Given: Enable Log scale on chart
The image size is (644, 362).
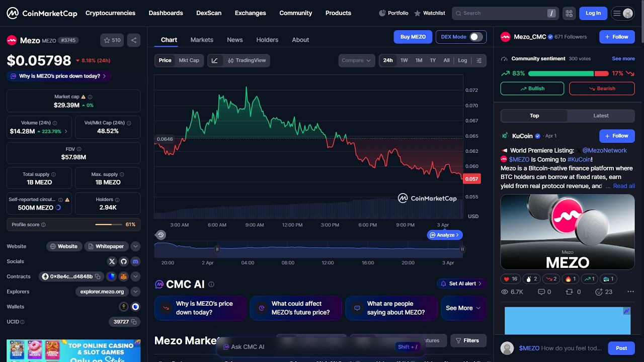Looking at the screenshot, I should [x=462, y=60].
